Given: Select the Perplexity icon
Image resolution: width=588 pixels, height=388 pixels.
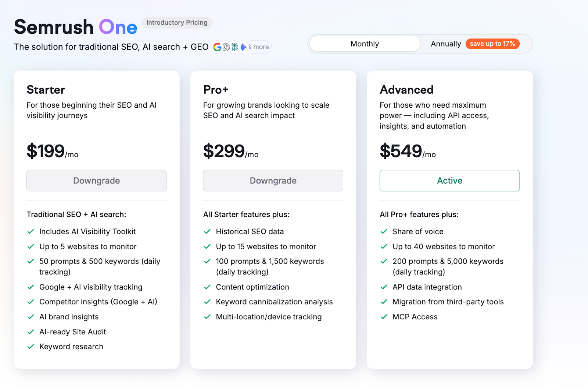Looking at the screenshot, I should [234, 47].
